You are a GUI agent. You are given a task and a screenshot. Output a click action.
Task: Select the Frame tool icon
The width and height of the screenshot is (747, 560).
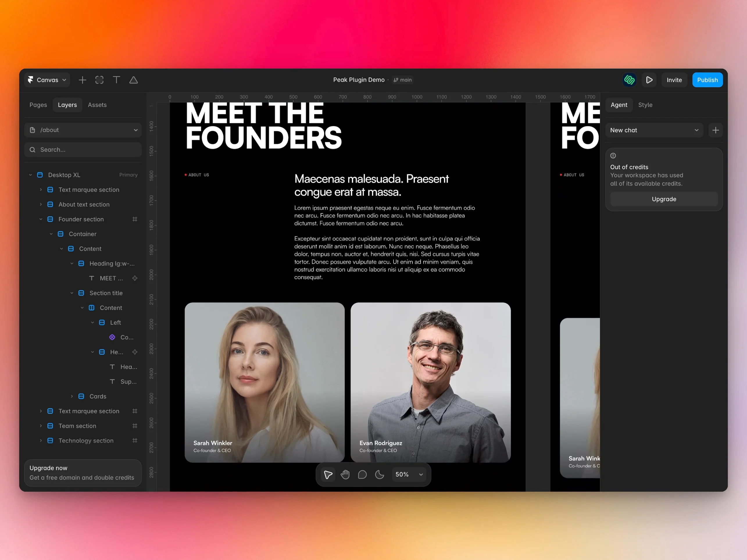(x=99, y=80)
